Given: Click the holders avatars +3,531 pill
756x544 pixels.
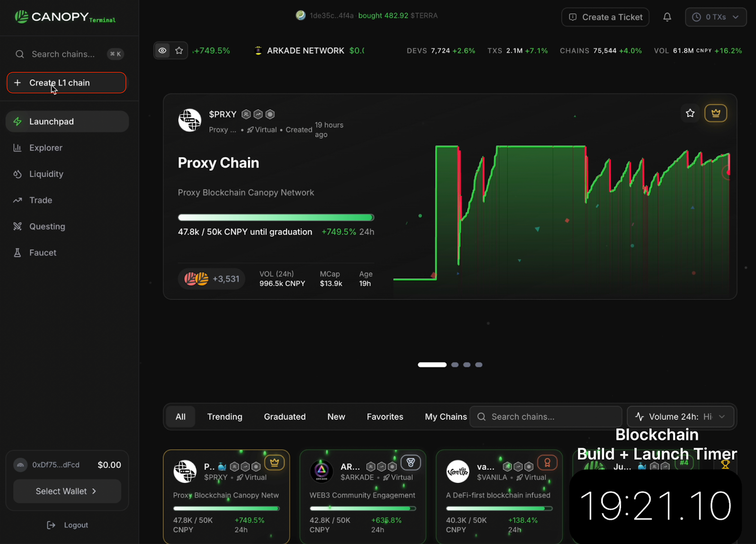Looking at the screenshot, I should [212, 279].
